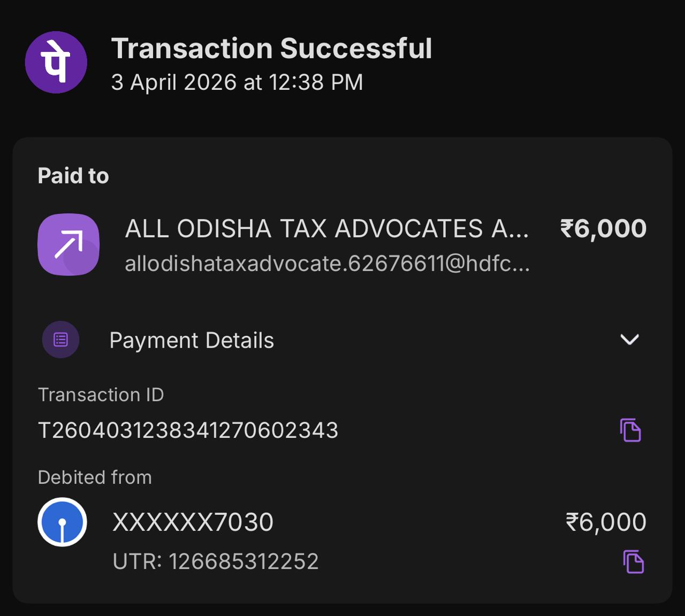Click the Transaction ID label
685x616 pixels.
coord(101,395)
